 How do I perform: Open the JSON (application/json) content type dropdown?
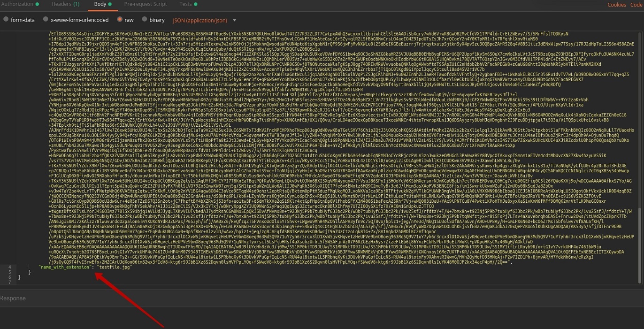200,21
